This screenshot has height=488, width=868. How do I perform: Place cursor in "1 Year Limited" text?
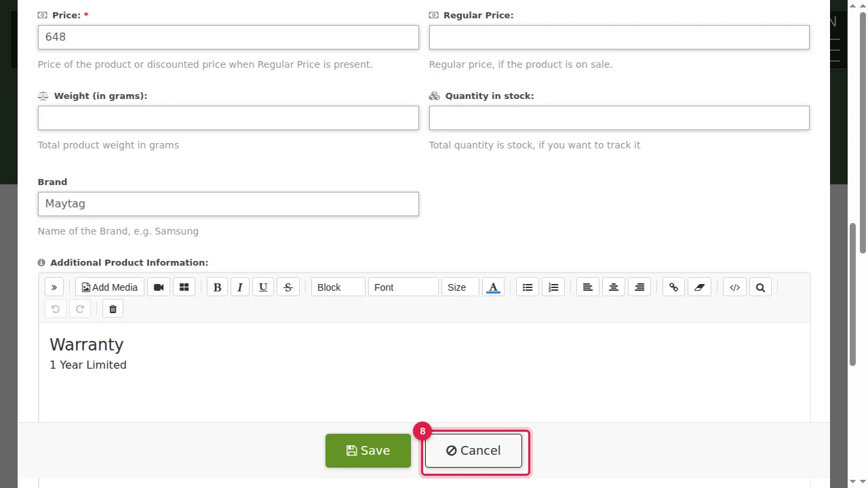click(x=88, y=365)
